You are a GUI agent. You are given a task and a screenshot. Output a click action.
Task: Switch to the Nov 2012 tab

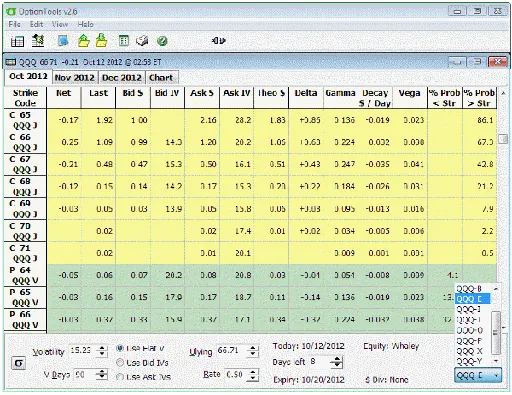tap(75, 78)
